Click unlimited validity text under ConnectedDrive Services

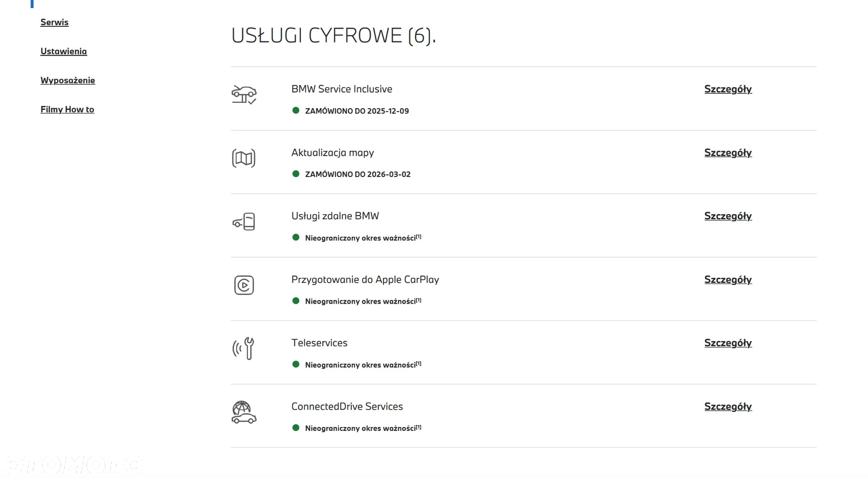pyautogui.click(x=363, y=428)
